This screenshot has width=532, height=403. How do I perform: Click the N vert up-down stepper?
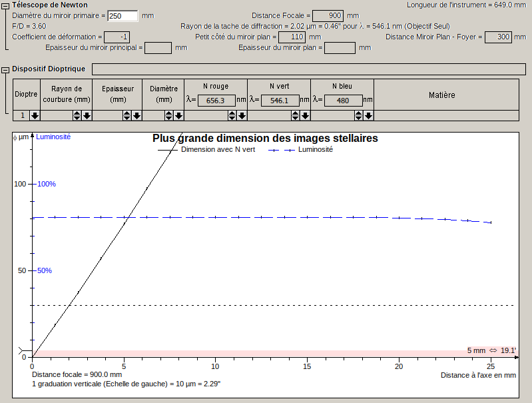tap(296, 116)
